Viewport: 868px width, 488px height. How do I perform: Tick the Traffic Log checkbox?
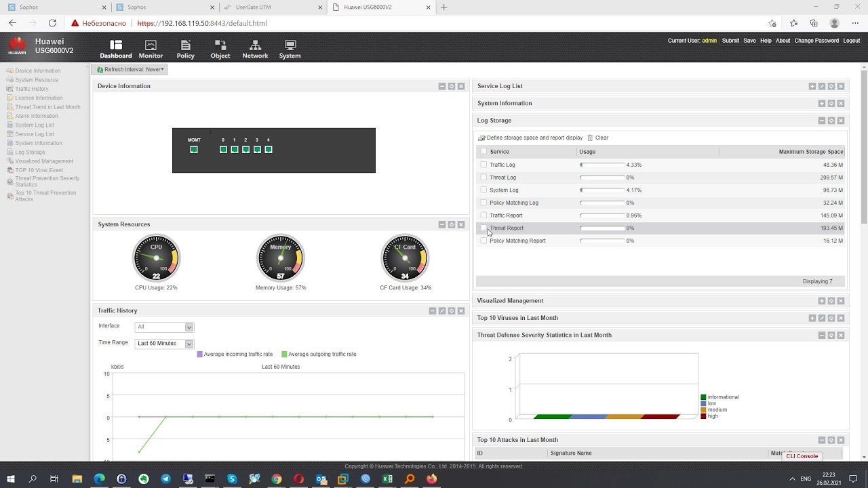tap(484, 165)
